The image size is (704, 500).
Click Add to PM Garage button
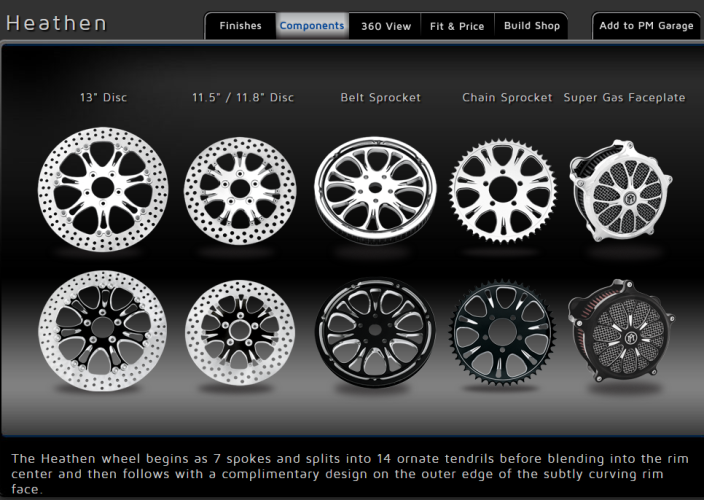pos(645,26)
